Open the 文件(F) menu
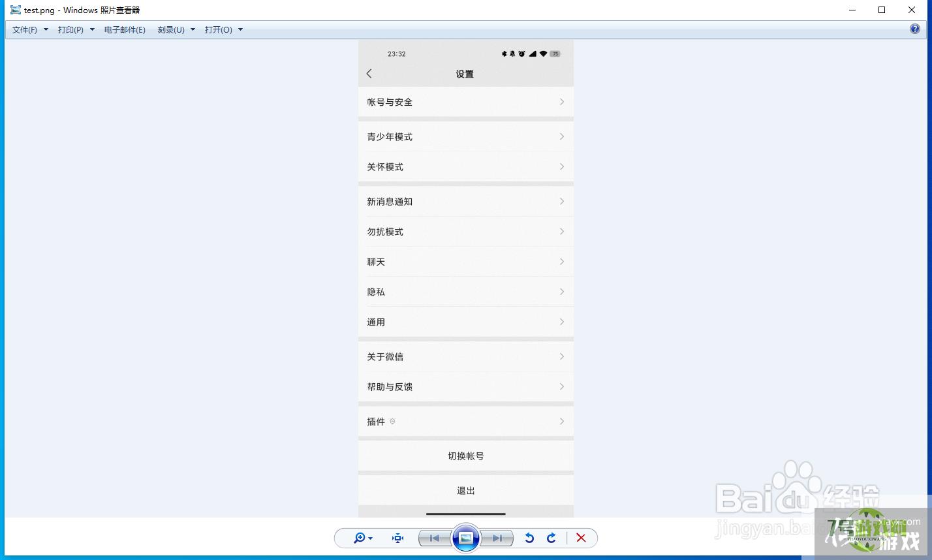This screenshot has height=560, width=932. click(x=25, y=29)
